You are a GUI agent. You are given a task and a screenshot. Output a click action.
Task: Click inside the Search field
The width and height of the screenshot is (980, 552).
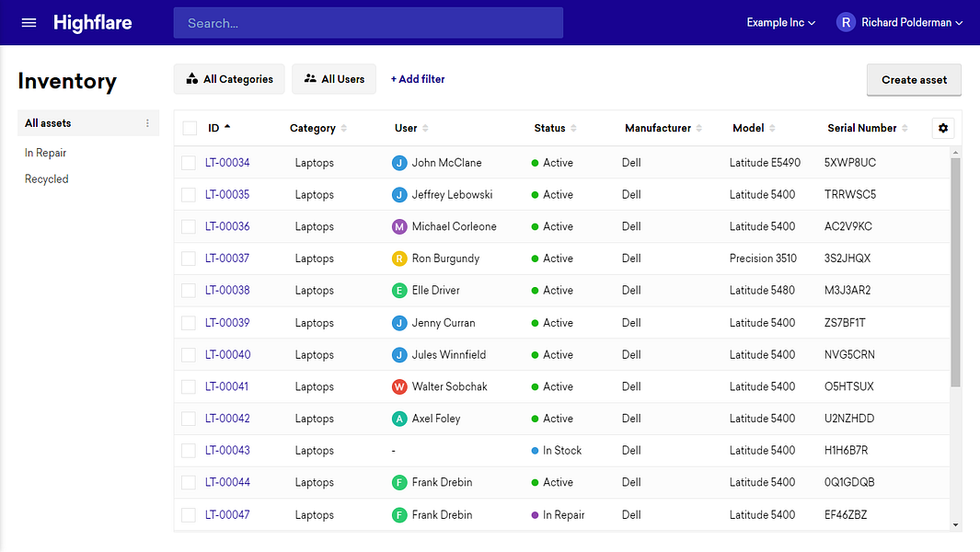(x=368, y=23)
